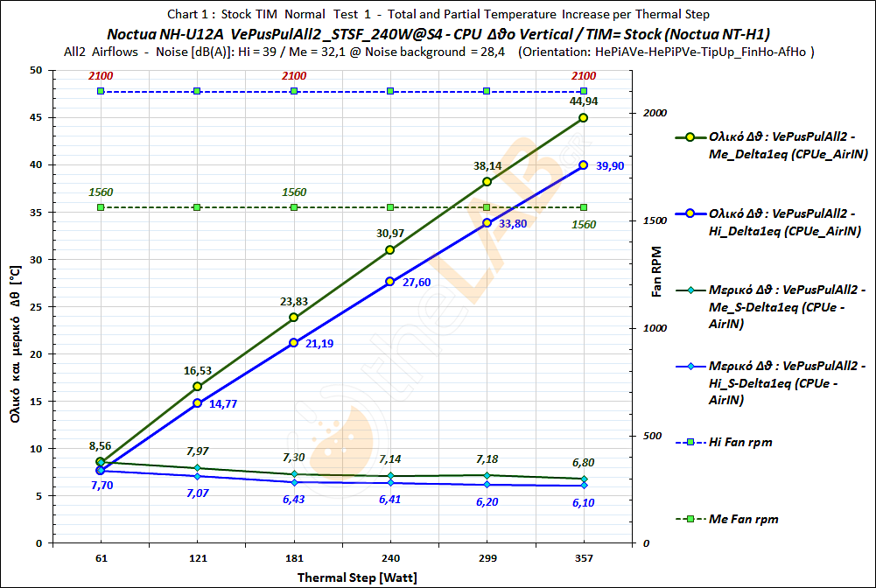Click the diamond data point labeled 6,10

coord(585,486)
